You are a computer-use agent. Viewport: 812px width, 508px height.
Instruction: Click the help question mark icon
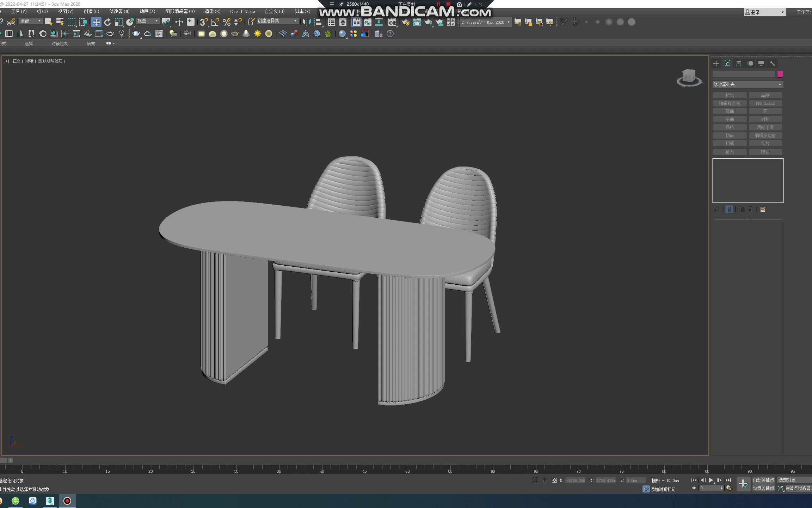(x=390, y=34)
